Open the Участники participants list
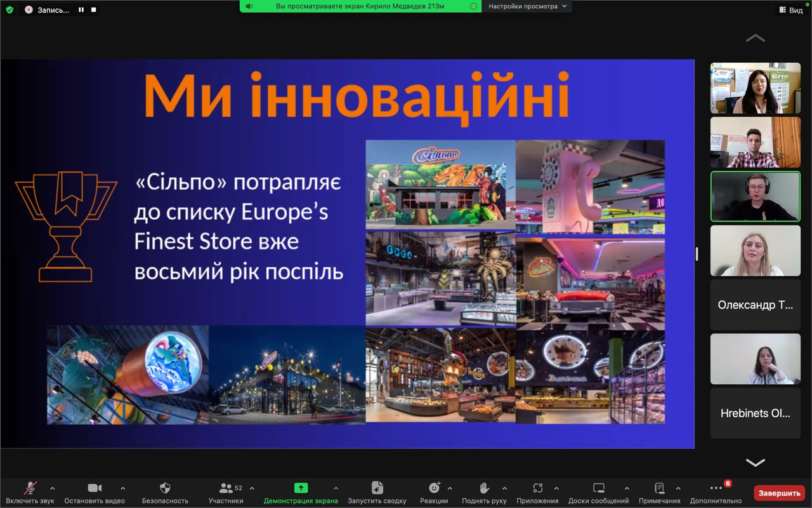 click(226, 488)
